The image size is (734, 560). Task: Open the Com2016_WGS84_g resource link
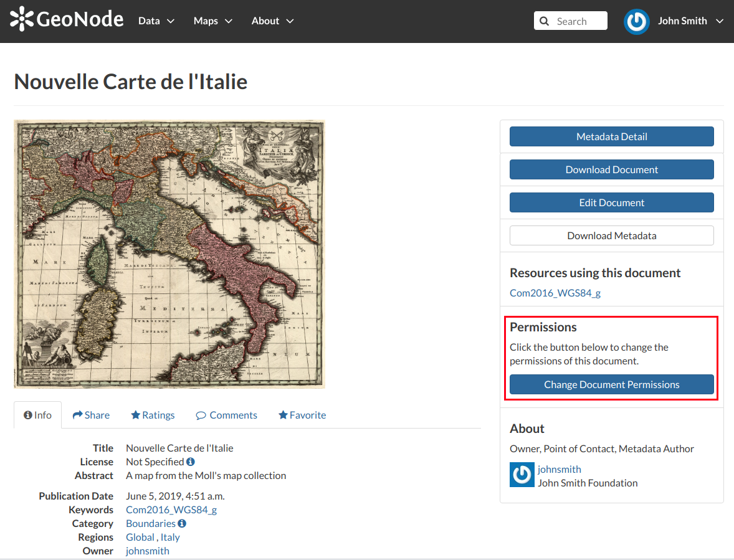point(555,293)
